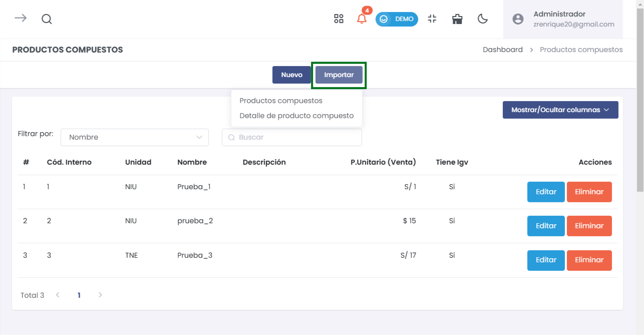Select Productos compuestos import option

pyautogui.click(x=281, y=100)
